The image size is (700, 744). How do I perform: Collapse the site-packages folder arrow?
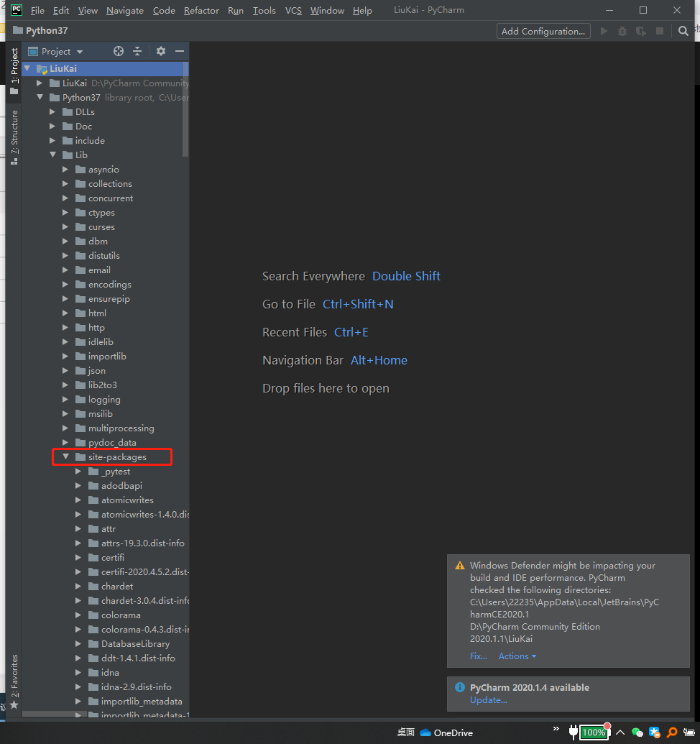point(65,457)
